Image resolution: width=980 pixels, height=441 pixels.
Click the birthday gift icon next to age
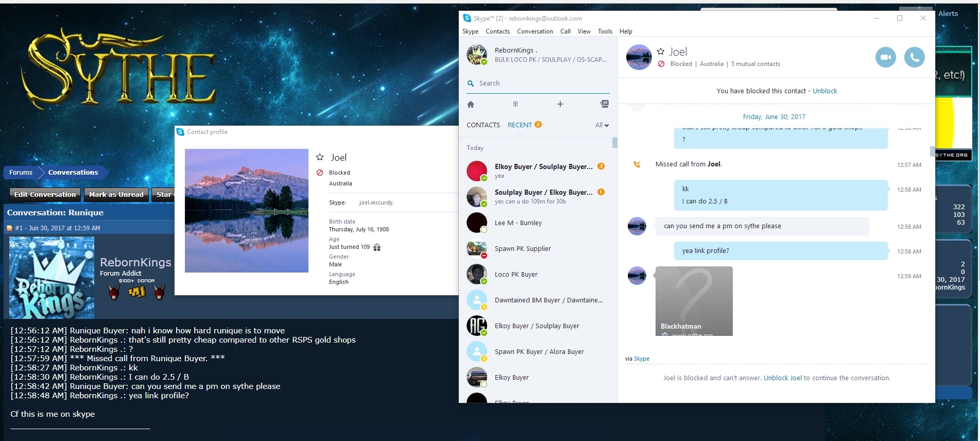(377, 247)
